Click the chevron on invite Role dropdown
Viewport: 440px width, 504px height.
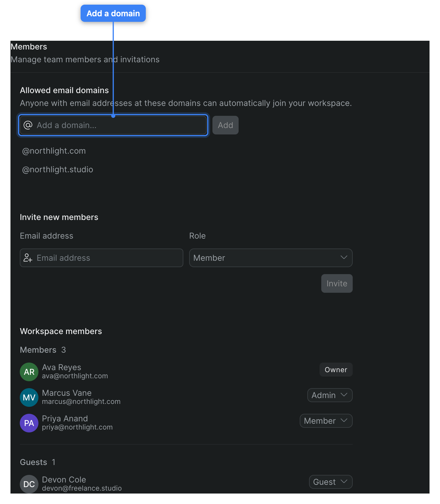344,258
